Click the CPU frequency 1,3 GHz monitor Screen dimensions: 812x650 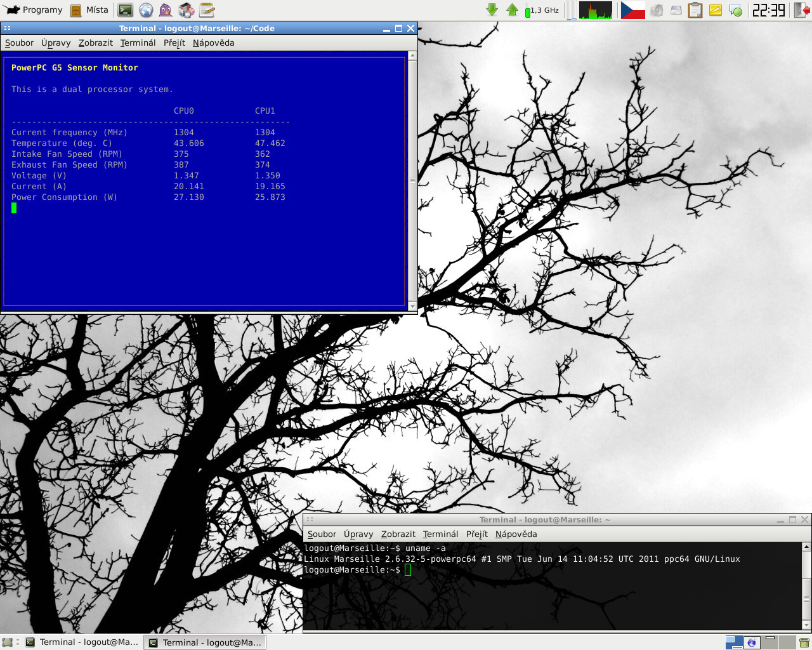click(x=542, y=10)
